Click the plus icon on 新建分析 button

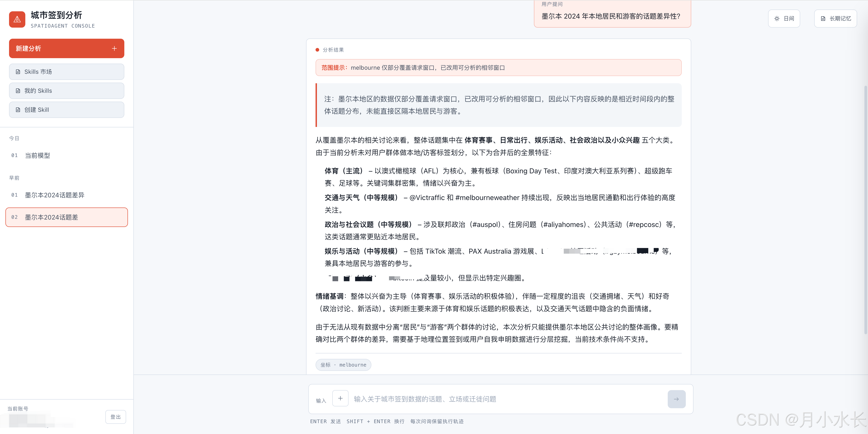[115, 49]
